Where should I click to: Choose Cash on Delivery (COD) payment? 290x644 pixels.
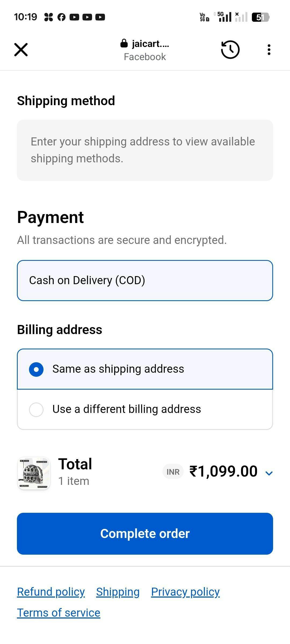coord(145,280)
